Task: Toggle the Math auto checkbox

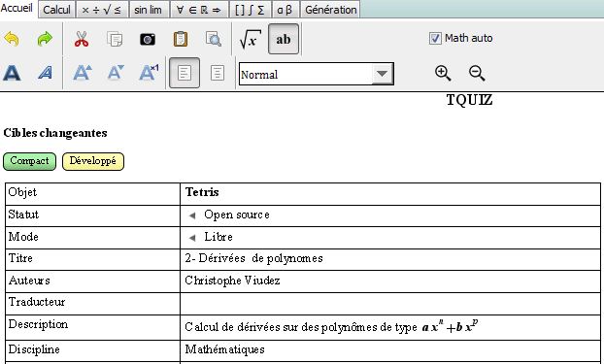Action: 435,38
